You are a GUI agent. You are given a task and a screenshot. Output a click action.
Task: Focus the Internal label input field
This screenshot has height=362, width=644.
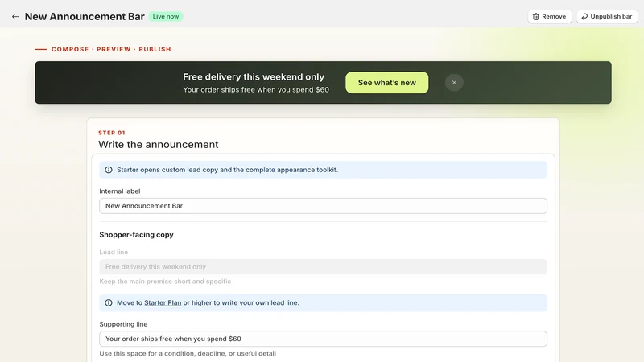tap(324, 206)
